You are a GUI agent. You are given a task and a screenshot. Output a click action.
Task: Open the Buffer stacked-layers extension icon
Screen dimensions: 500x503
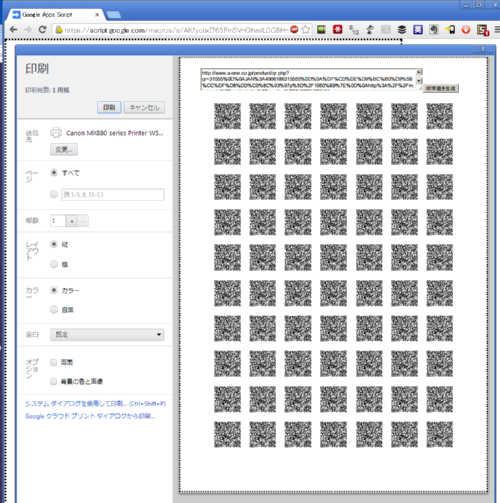(x=402, y=30)
